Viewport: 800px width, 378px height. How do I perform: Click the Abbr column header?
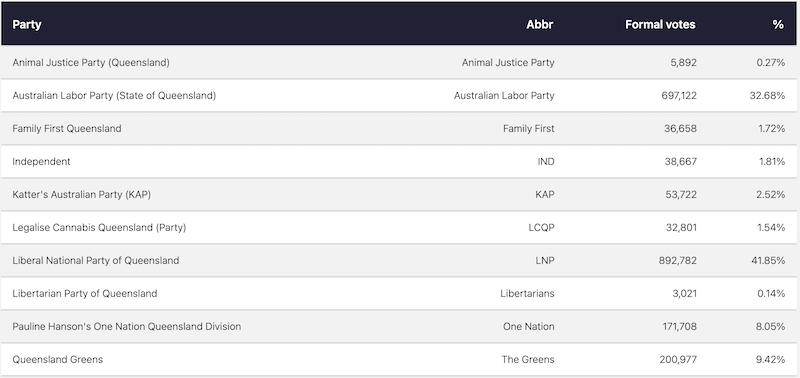[540, 24]
